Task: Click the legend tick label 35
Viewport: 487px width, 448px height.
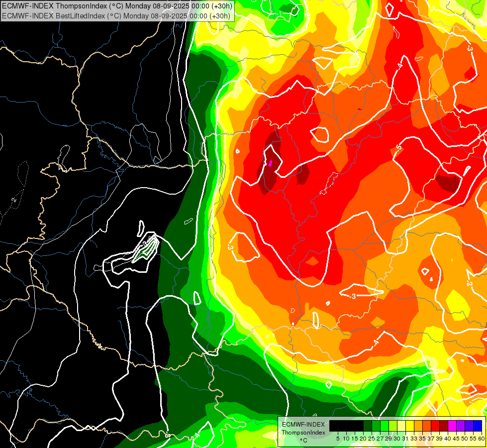Action: click(x=423, y=439)
